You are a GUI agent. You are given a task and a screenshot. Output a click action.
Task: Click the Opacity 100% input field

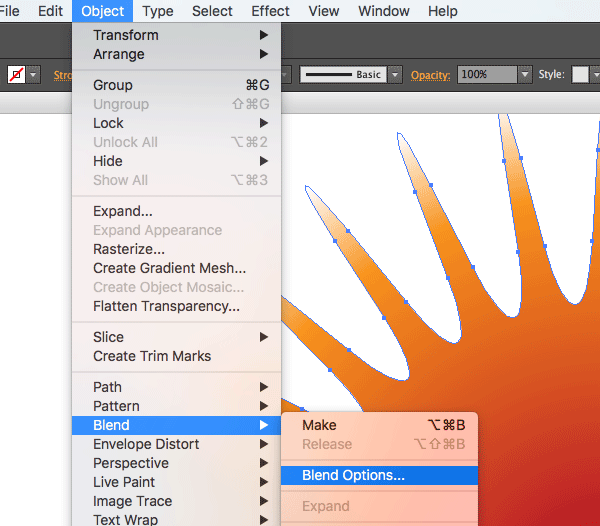(x=486, y=75)
